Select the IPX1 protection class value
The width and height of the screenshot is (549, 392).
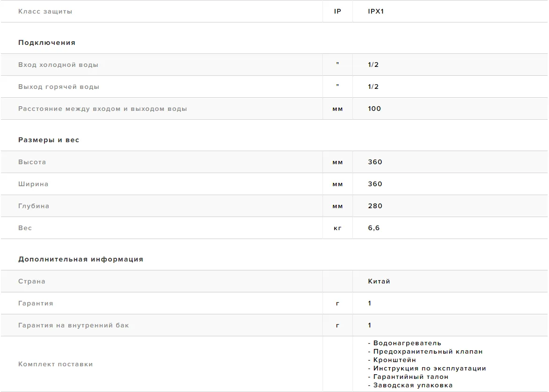(x=376, y=11)
